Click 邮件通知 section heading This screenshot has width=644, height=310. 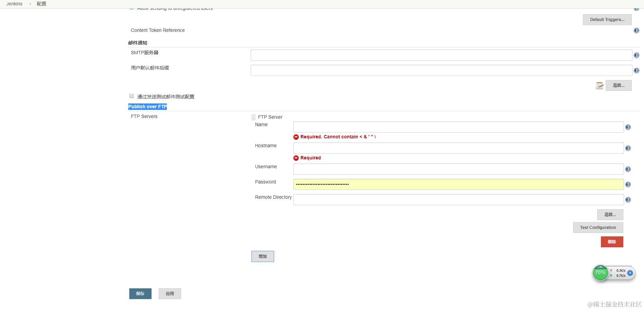(138, 43)
